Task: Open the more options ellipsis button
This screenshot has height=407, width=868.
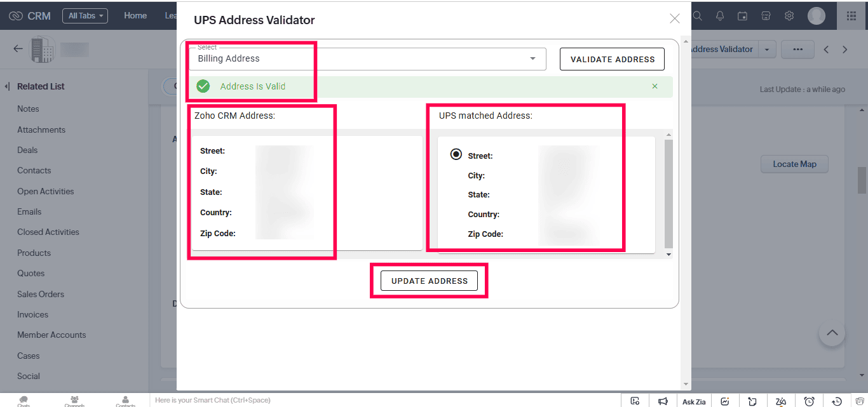Action: (798, 49)
